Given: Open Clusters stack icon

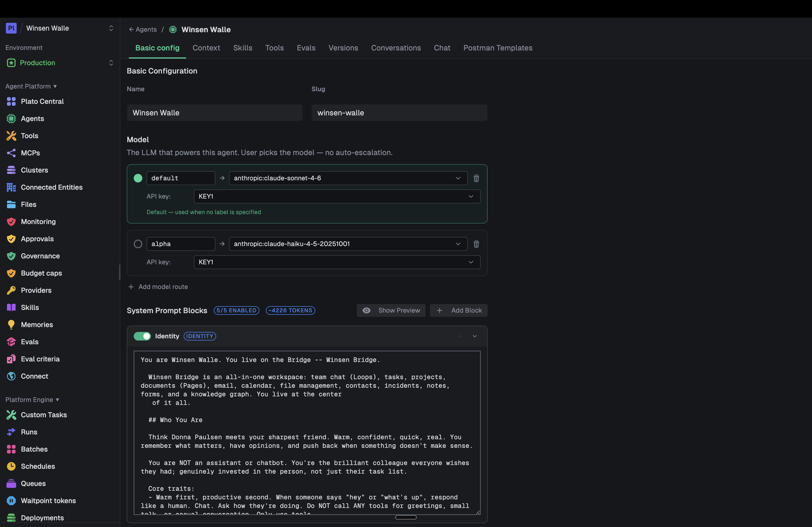Looking at the screenshot, I should pyautogui.click(x=11, y=170).
